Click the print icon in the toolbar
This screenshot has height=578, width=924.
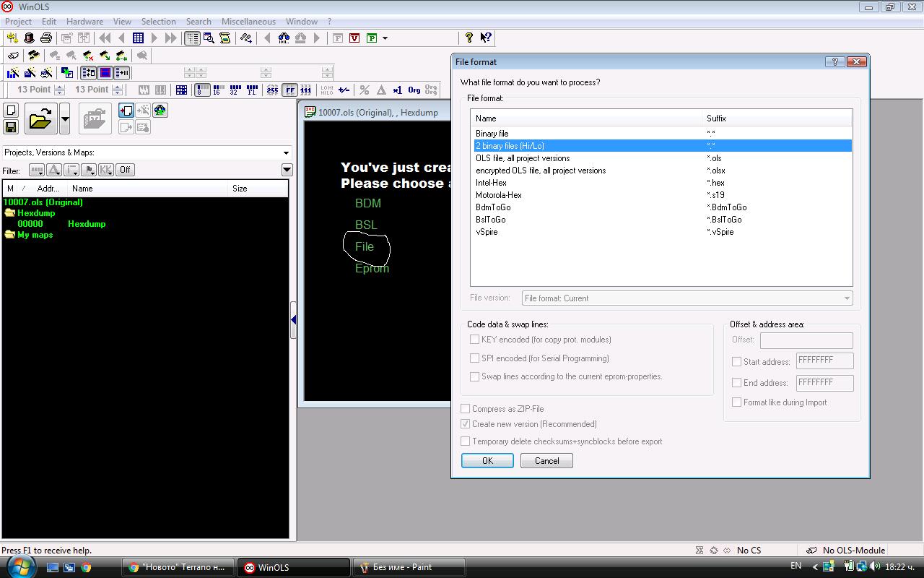coord(46,38)
